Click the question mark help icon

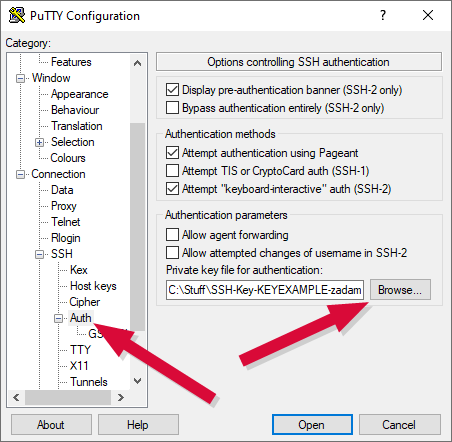pos(383,15)
